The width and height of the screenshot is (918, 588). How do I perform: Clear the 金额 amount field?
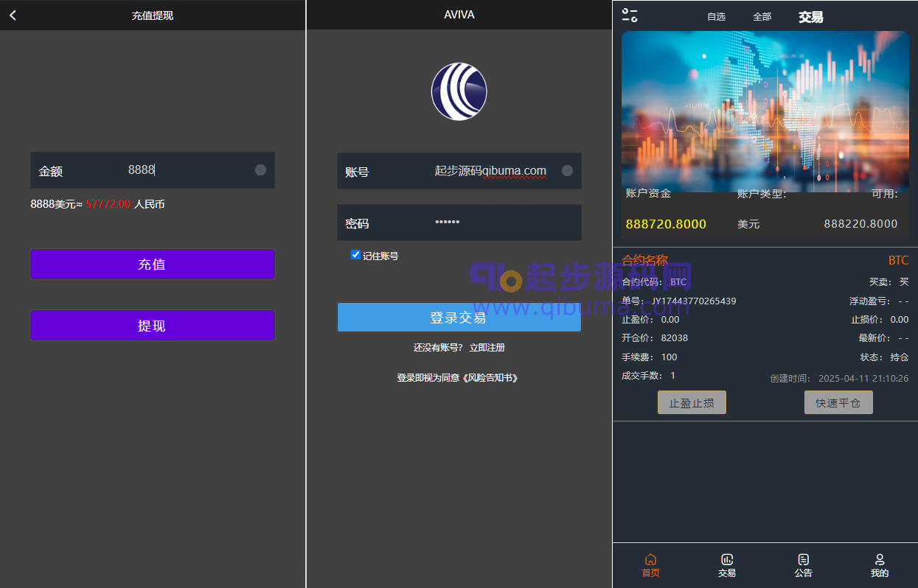260,170
